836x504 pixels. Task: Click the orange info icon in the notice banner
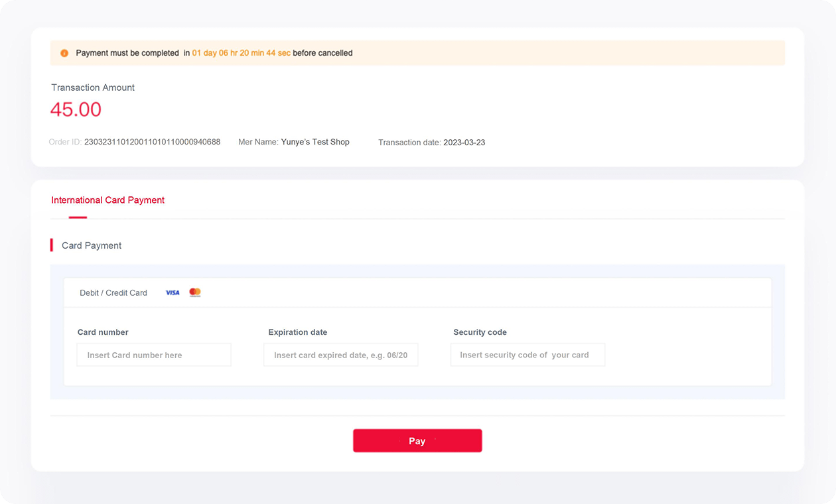64,53
